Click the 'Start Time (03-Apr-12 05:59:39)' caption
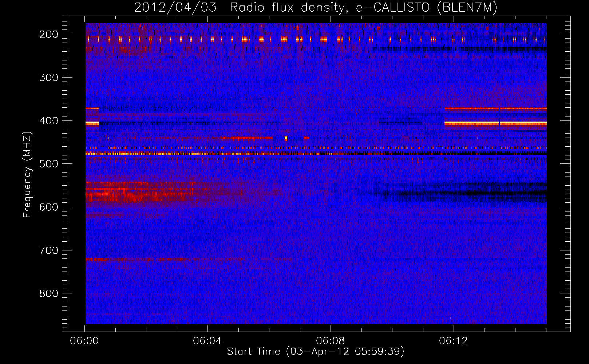 pyautogui.click(x=316, y=352)
